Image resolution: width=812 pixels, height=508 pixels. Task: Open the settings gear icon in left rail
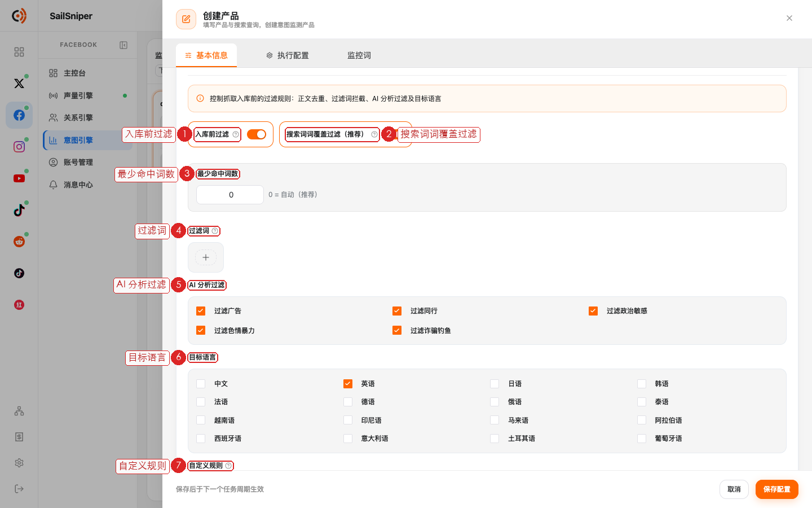19,463
